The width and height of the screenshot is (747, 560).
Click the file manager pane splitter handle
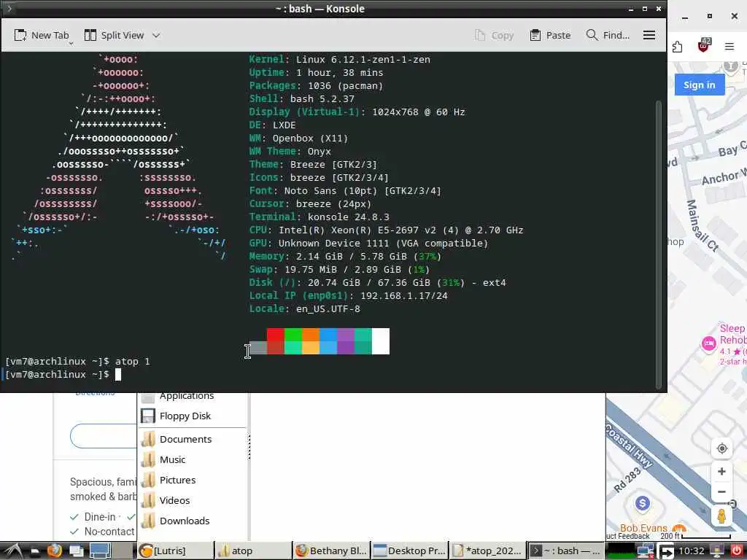(x=249, y=447)
